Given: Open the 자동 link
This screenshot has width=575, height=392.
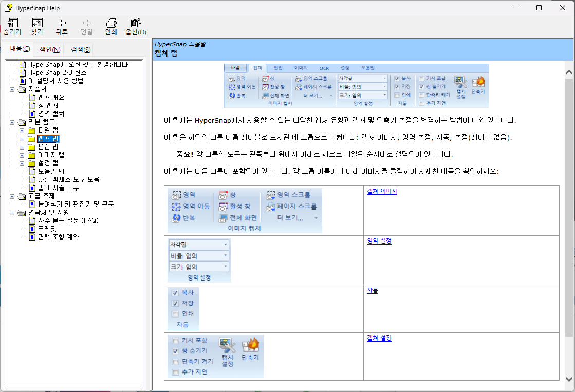Looking at the screenshot, I should pos(373,290).
